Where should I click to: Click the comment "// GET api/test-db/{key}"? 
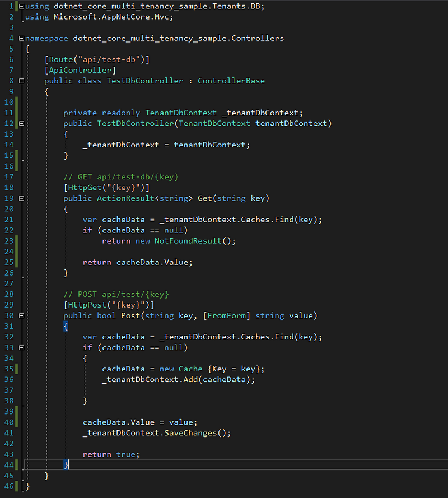point(120,177)
